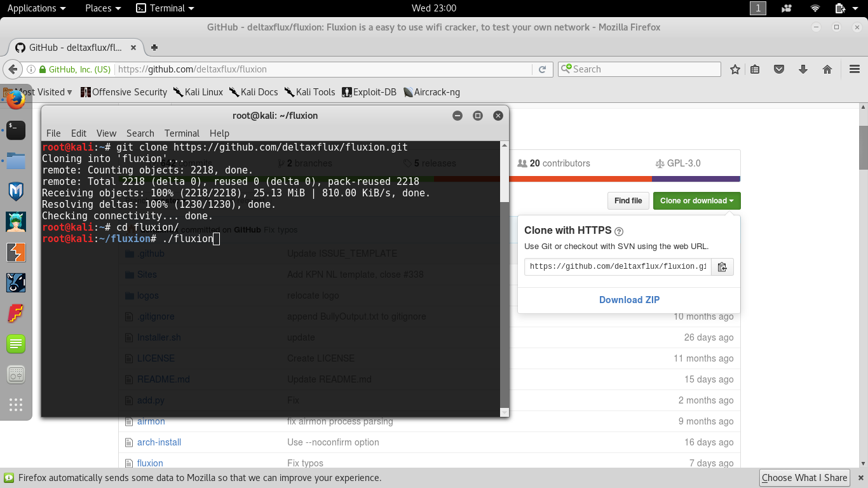Copy clone URL with clipboard button

click(x=722, y=267)
